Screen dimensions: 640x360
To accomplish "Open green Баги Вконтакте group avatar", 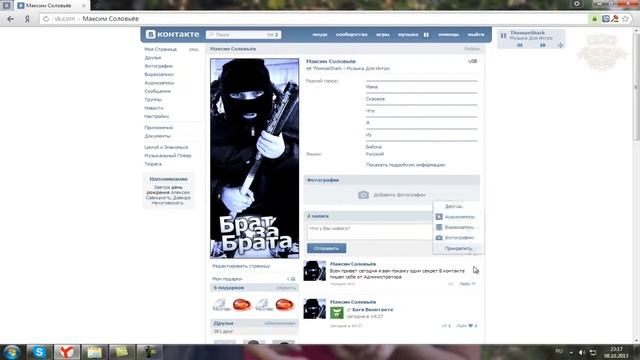I will click(x=337, y=313).
